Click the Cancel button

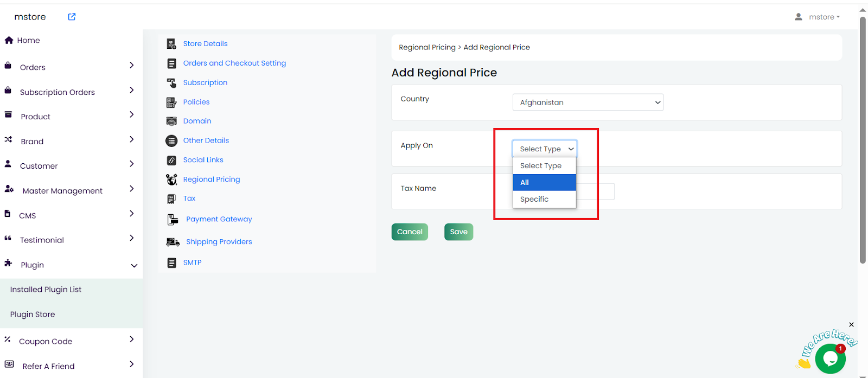[x=410, y=232]
